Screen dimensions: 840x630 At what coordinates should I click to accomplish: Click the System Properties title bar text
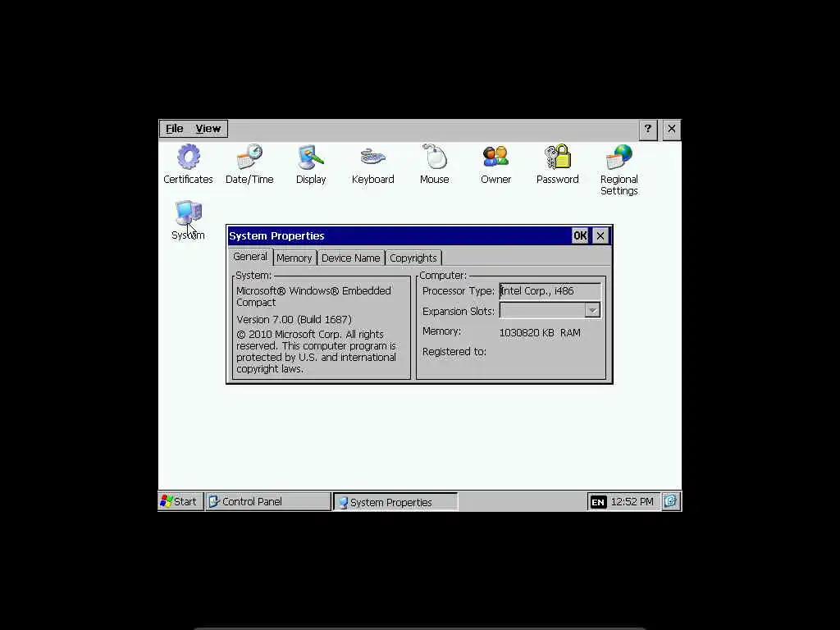(x=276, y=235)
